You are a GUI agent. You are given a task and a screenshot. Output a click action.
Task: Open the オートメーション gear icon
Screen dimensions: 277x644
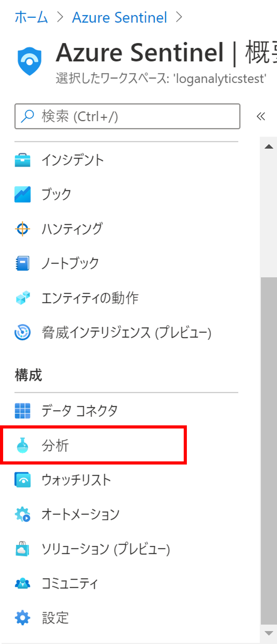23,514
